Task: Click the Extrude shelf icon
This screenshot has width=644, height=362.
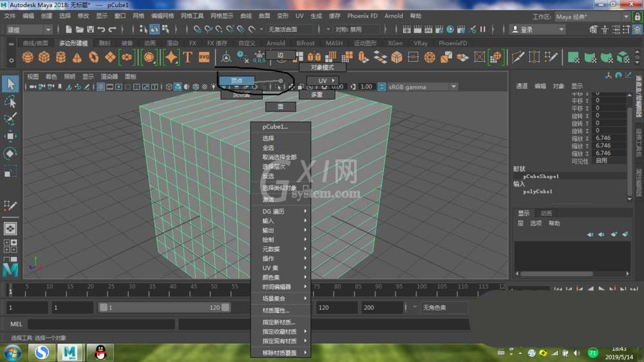Action: tap(363, 57)
